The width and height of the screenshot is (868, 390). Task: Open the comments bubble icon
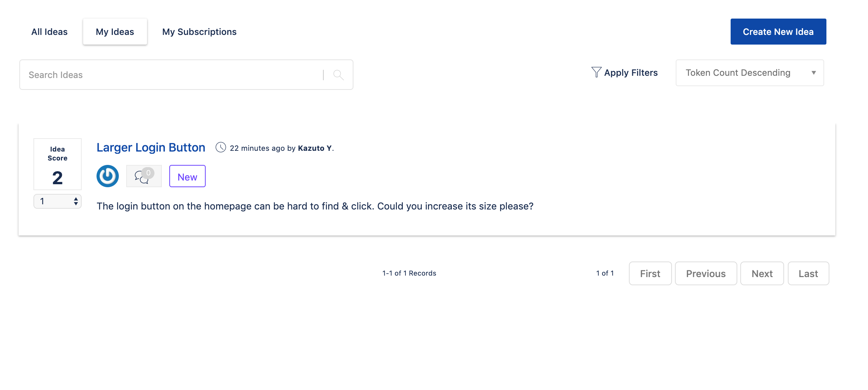141,177
